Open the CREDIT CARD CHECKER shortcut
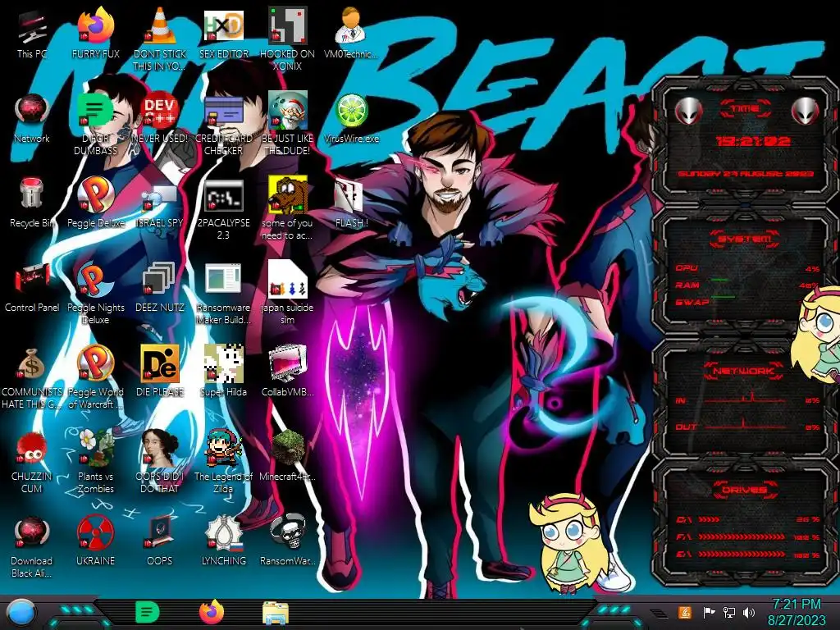Screen dimensions: 840x630 (x=223, y=125)
